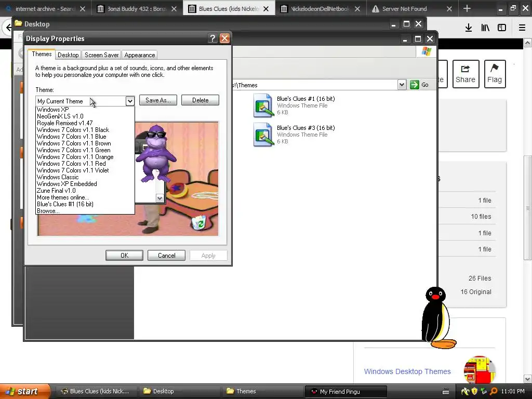Click the keyboard icon near system tray
Image resolution: width=532 pixels, height=399 pixels.
[x=446, y=392]
